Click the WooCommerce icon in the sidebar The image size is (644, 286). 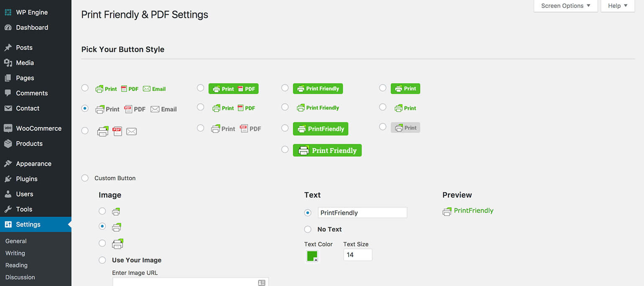(x=7, y=128)
